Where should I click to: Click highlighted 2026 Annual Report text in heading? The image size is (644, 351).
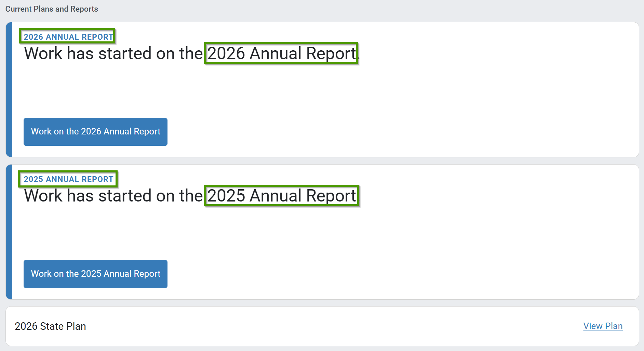pos(282,53)
